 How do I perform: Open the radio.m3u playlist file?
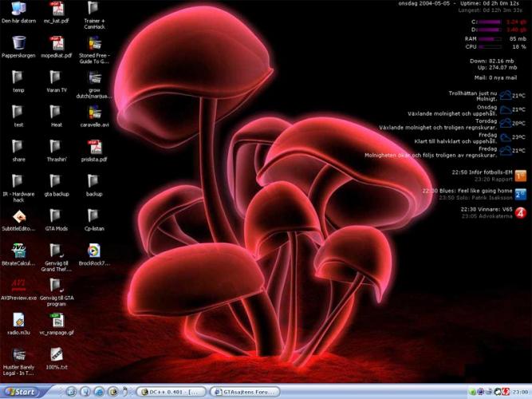pos(18,319)
